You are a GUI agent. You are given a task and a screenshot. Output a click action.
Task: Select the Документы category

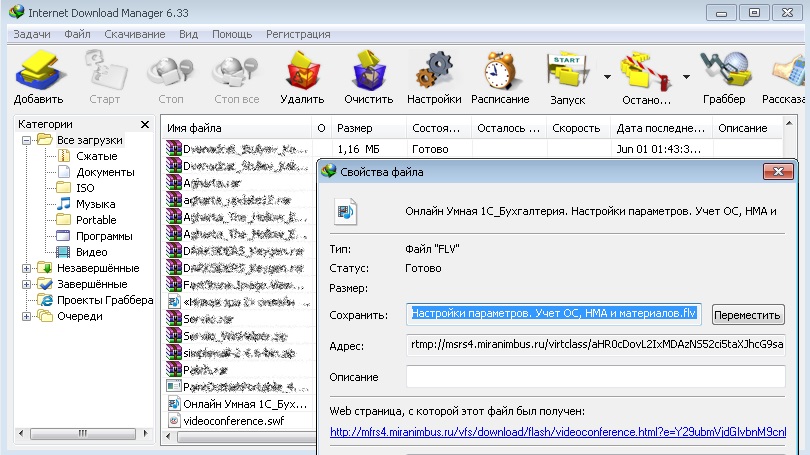pos(105,172)
